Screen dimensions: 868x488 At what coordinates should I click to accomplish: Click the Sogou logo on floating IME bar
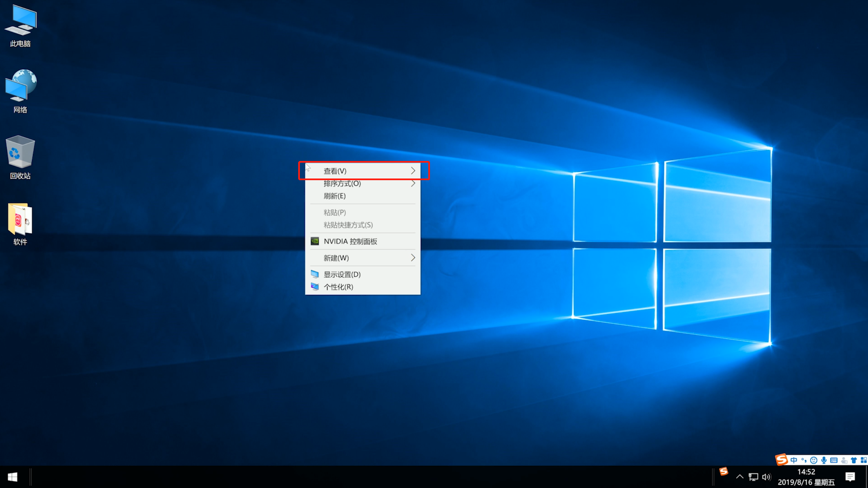(782, 459)
